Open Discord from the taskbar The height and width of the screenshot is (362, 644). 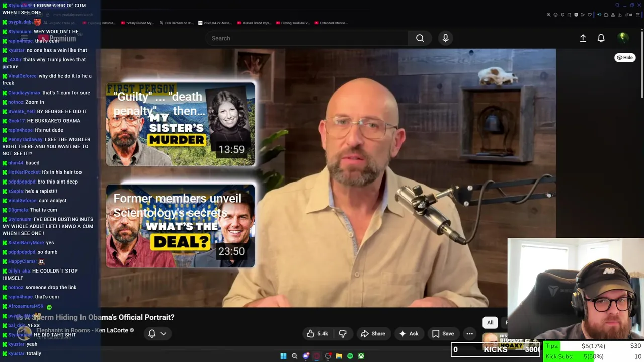[x=305, y=356]
